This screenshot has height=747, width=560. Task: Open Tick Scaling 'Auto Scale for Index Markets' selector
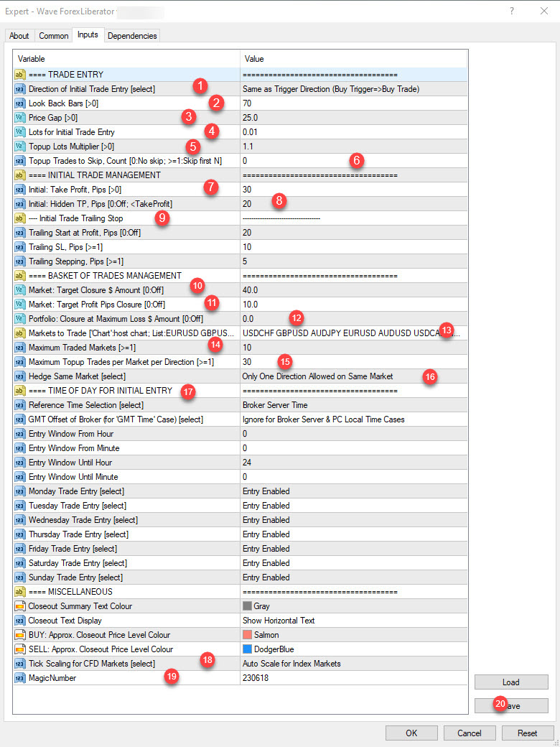[353, 664]
